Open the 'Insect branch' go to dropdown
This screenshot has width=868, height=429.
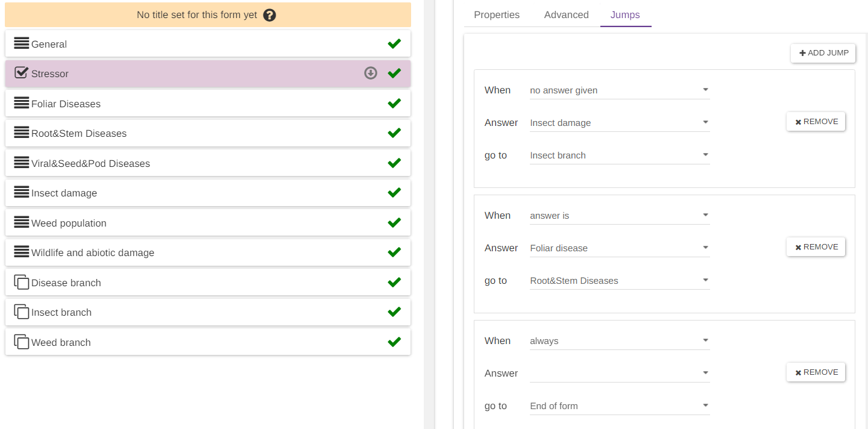point(619,155)
